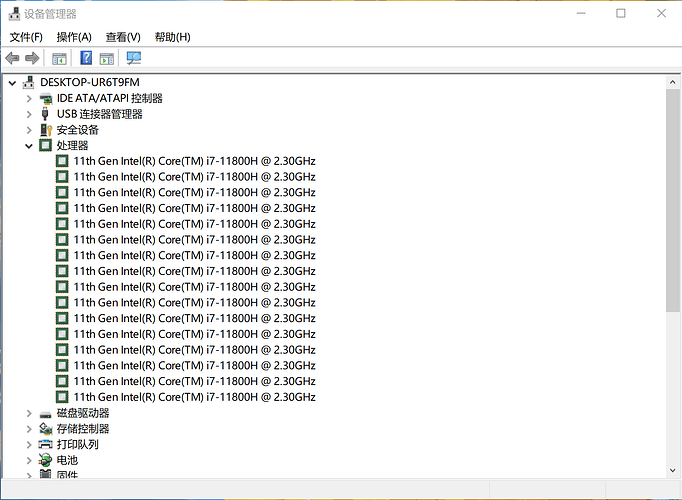682x500 pixels.
Task: Select the USB 连接器管理器 label
Action: point(100,114)
